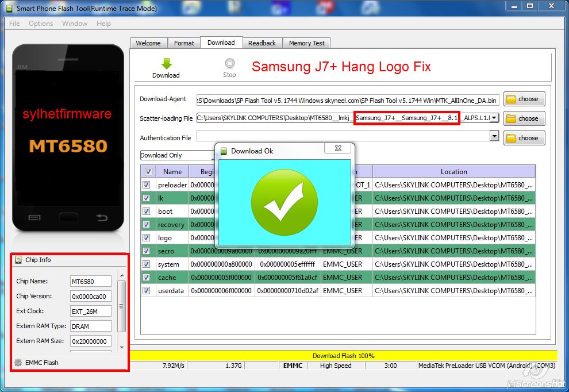Click the Name column header
This screenshot has height=392, width=569.
coord(172,172)
